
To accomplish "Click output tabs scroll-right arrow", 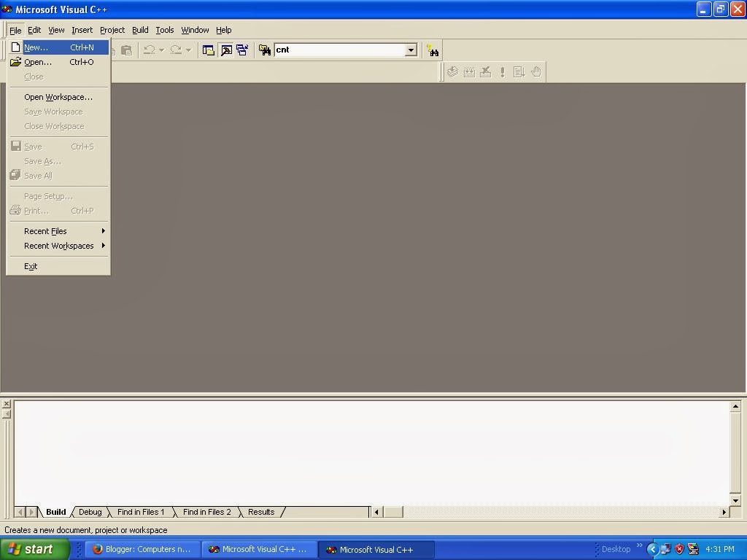I will pyautogui.click(x=31, y=512).
